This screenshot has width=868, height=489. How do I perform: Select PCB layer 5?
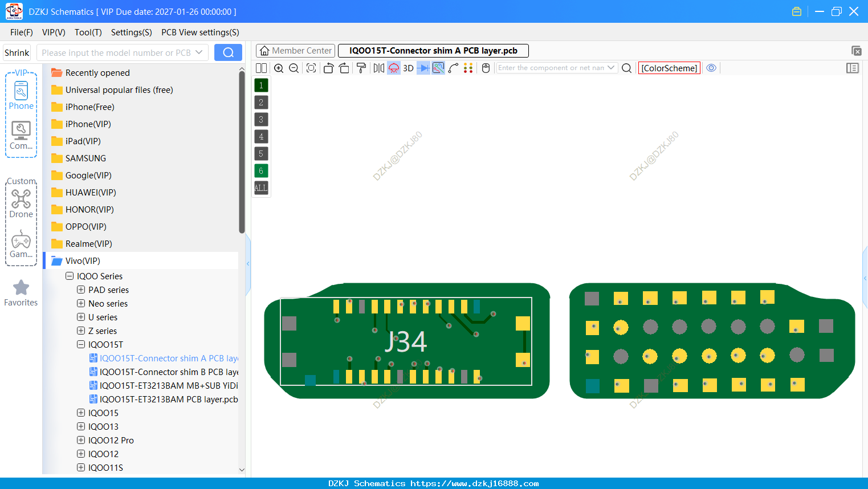[x=261, y=154]
